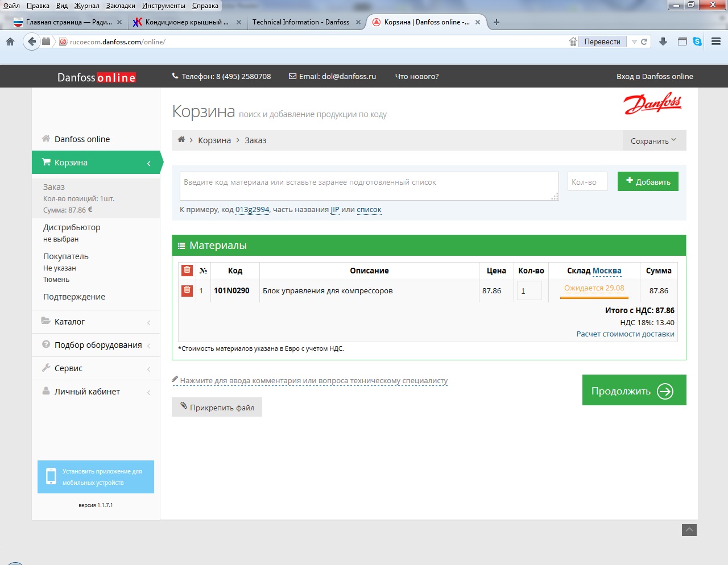Click the tab view window icon in the toolbar
Viewport: 728px width, 565px height.
(x=682, y=41)
